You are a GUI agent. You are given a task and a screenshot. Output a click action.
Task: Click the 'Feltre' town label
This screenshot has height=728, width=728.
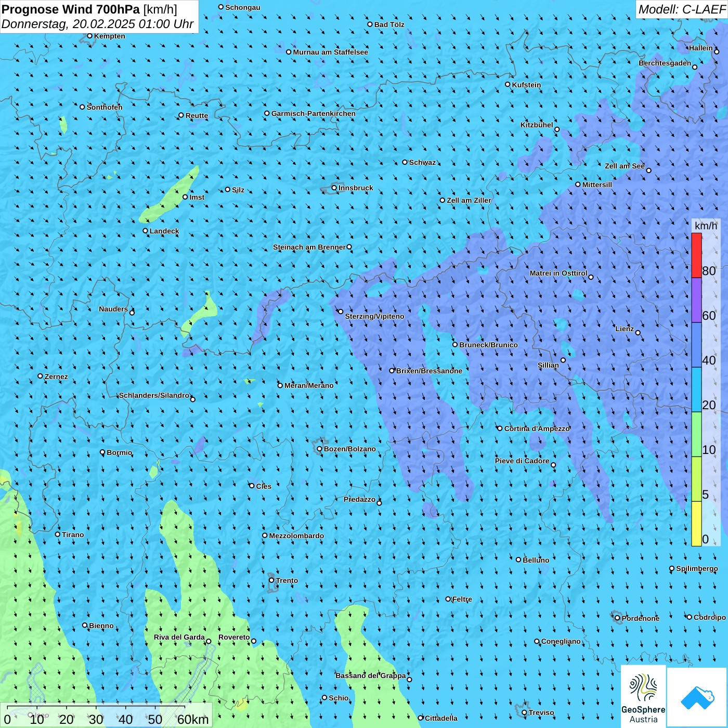click(462, 599)
